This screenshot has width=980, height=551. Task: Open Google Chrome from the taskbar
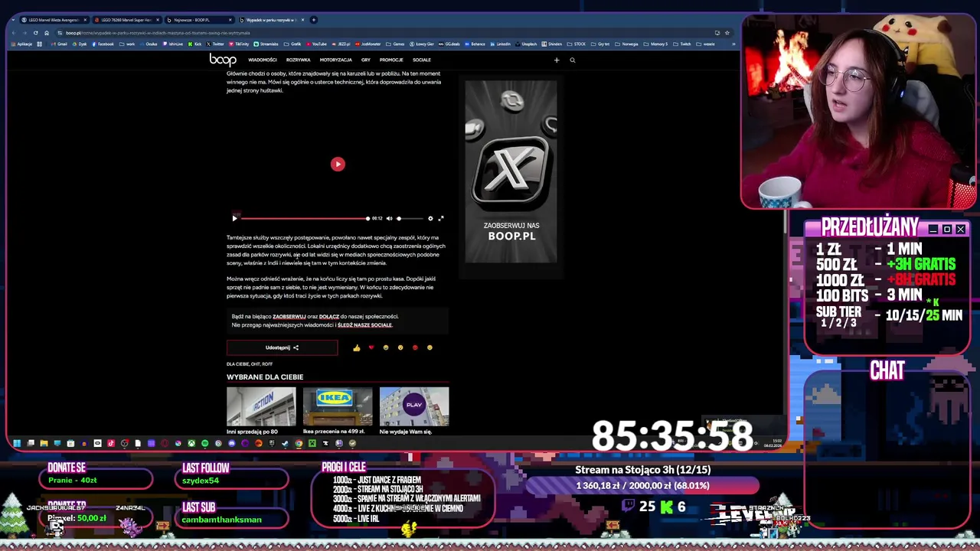pos(299,443)
